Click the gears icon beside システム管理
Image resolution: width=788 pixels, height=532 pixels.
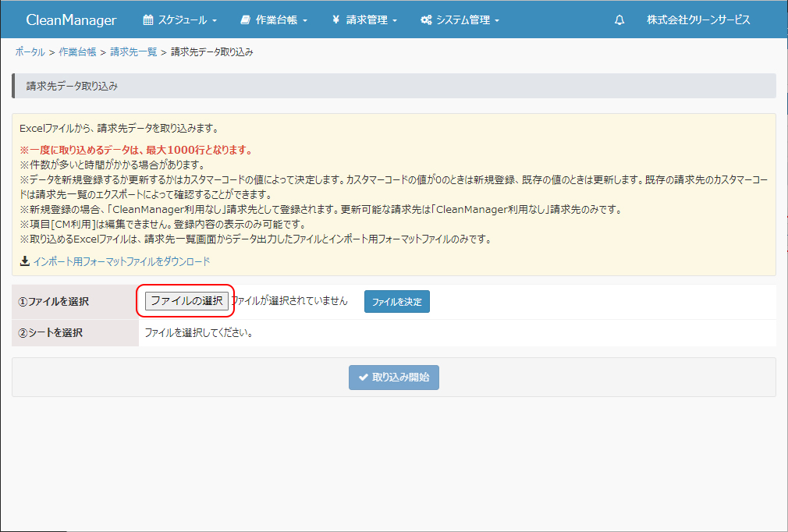click(x=426, y=20)
